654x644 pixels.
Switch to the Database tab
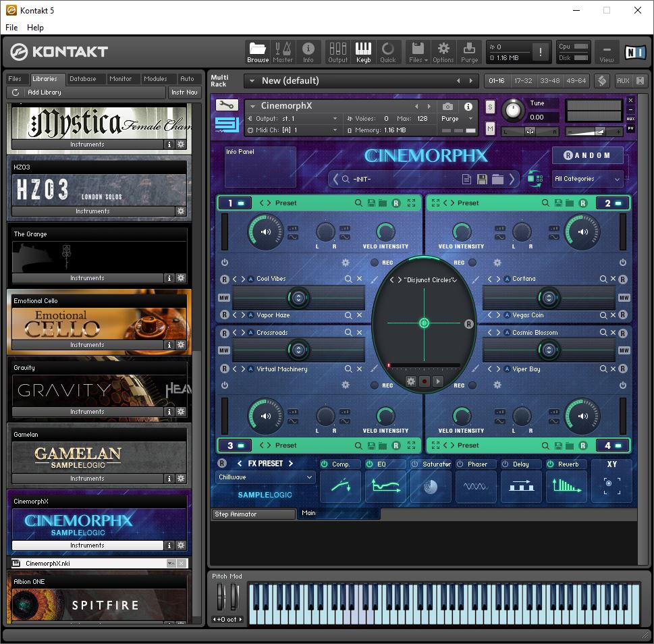82,79
